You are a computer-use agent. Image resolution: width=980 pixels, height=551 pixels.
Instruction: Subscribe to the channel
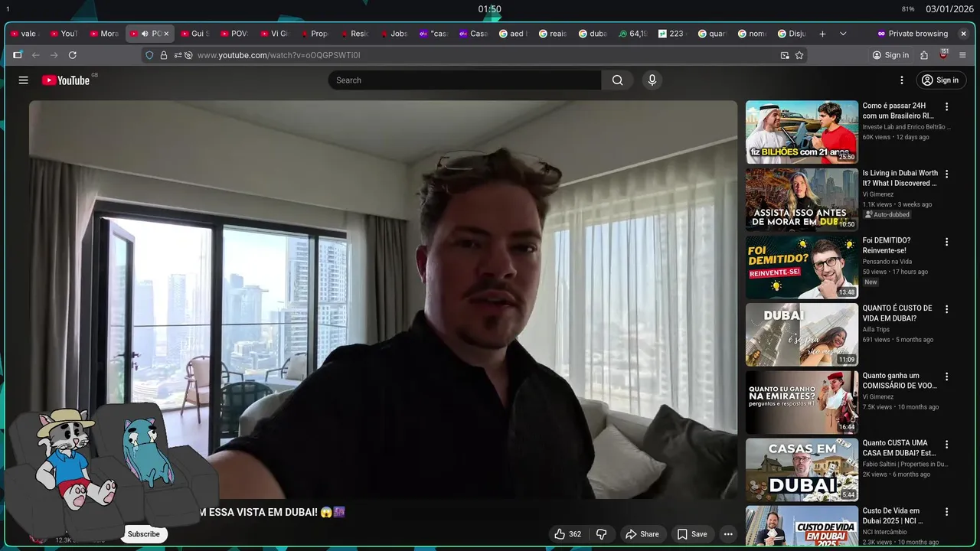click(x=144, y=534)
